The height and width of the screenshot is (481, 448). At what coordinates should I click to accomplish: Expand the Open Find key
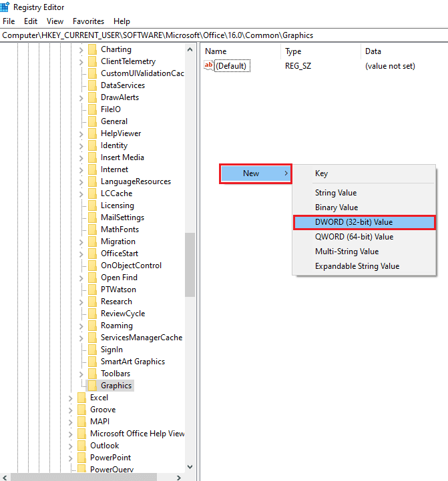tap(81, 278)
